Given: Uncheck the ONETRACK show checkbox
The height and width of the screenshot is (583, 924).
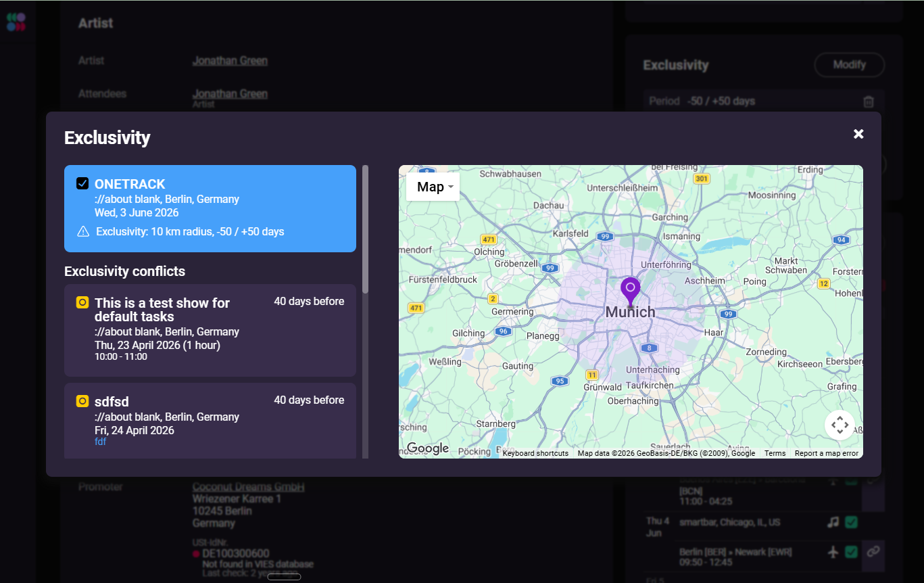Looking at the screenshot, I should (x=82, y=183).
